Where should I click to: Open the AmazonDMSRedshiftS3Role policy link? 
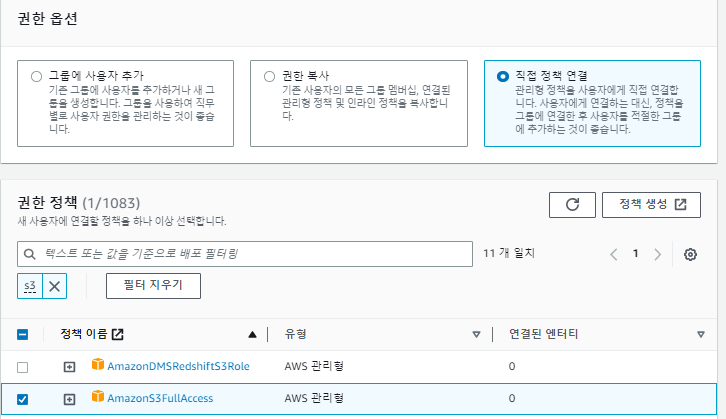[x=178, y=366]
